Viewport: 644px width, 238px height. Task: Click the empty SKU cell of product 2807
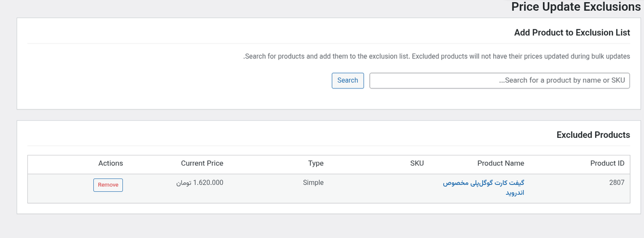point(417,188)
